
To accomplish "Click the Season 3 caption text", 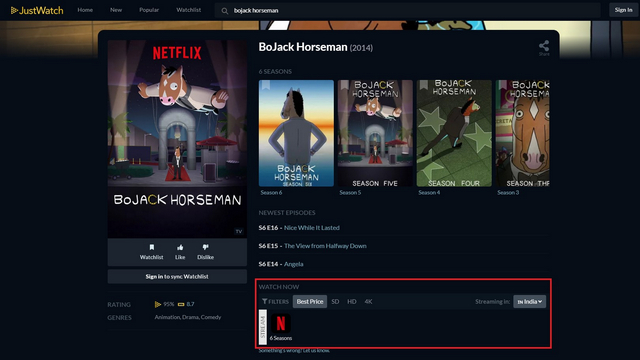I will (508, 193).
